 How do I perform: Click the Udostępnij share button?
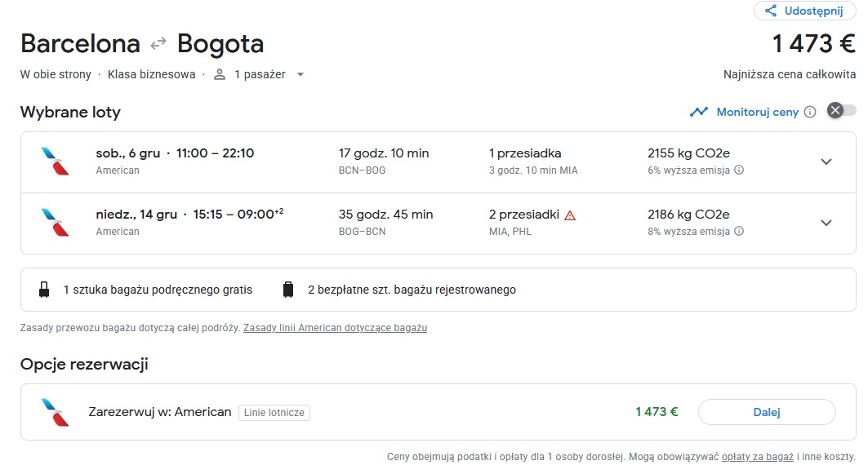point(804,11)
